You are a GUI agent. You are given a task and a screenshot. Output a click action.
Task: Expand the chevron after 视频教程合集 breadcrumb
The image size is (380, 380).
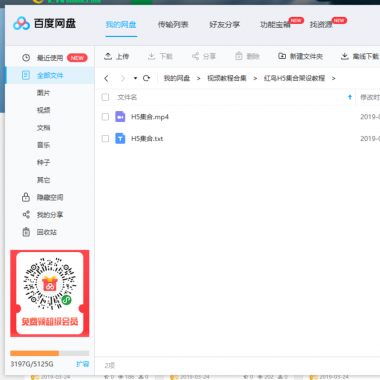tap(255, 78)
